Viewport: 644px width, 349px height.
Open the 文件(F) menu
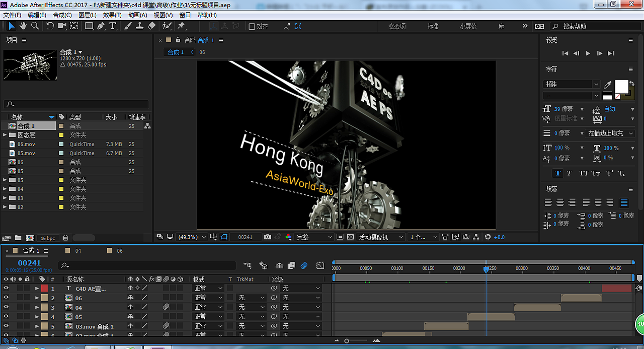[12, 15]
